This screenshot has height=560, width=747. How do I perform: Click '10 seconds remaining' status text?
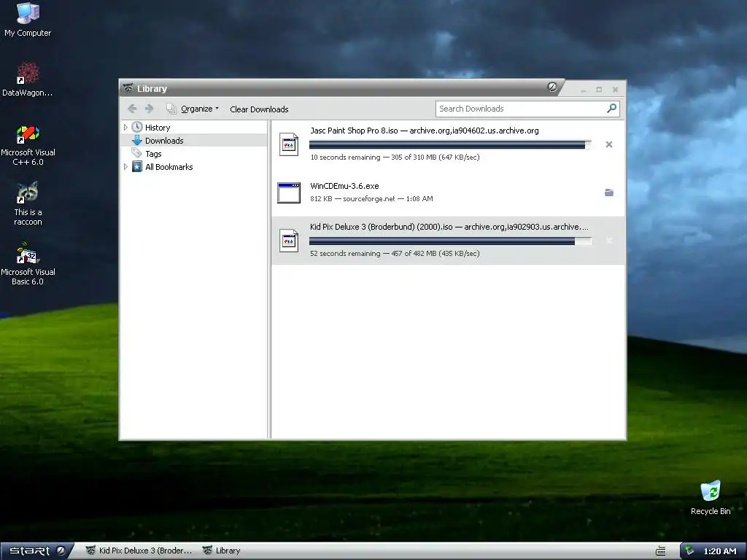click(x=345, y=157)
